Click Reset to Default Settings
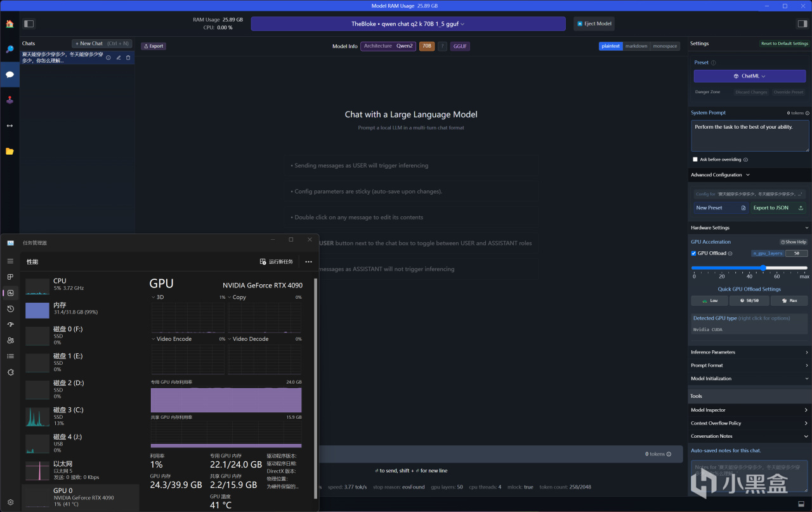 [785, 44]
